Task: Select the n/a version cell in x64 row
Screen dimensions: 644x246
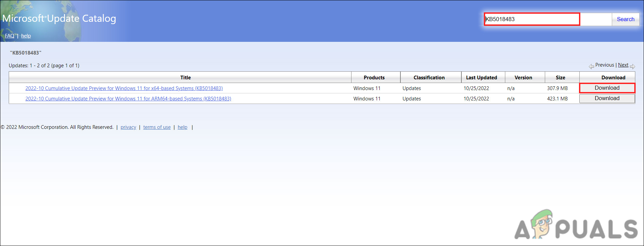Action: (x=511, y=88)
